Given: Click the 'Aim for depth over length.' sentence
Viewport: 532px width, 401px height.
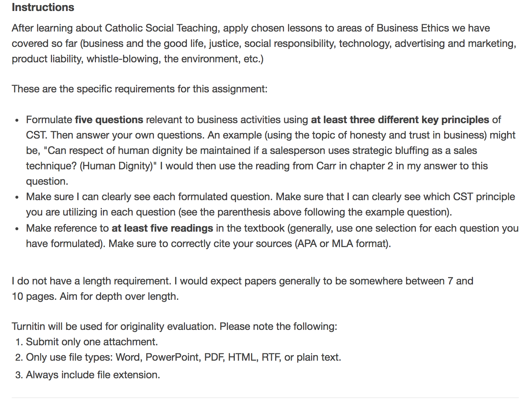Looking at the screenshot, I should click(x=119, y=297).
